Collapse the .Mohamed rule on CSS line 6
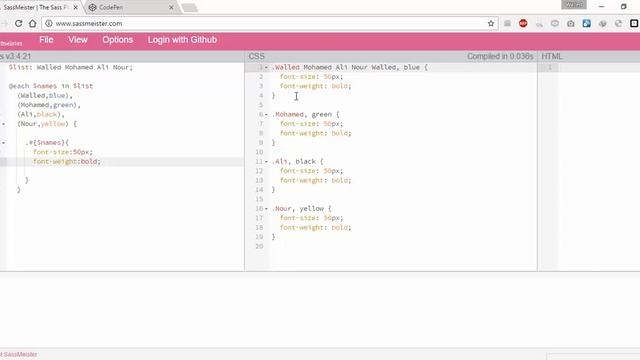The image size is (640, 360). click(267, 114)
